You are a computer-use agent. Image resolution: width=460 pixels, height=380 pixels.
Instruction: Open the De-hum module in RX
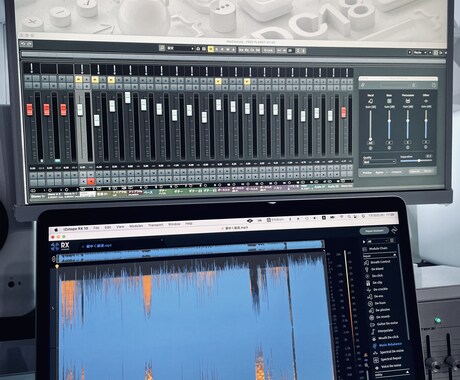point(377,303)
